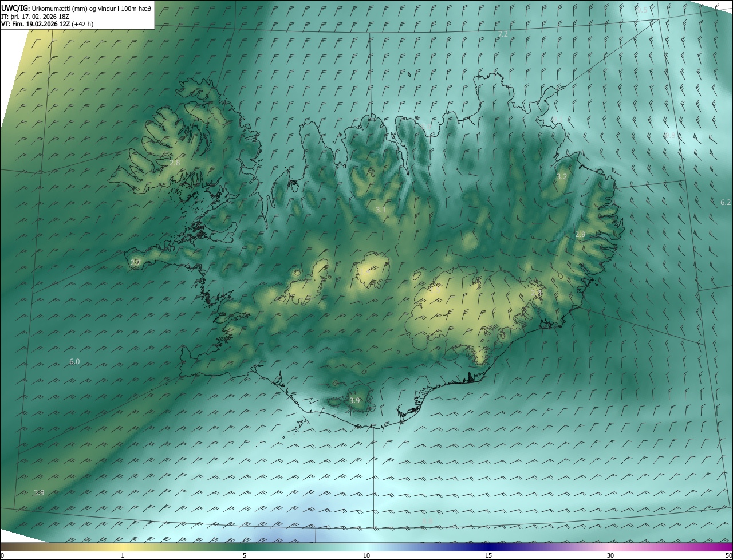This screenshot has width=733, height=560.
Task: Click the 6.0 value in the western ocean
Action: pos(74,362)
